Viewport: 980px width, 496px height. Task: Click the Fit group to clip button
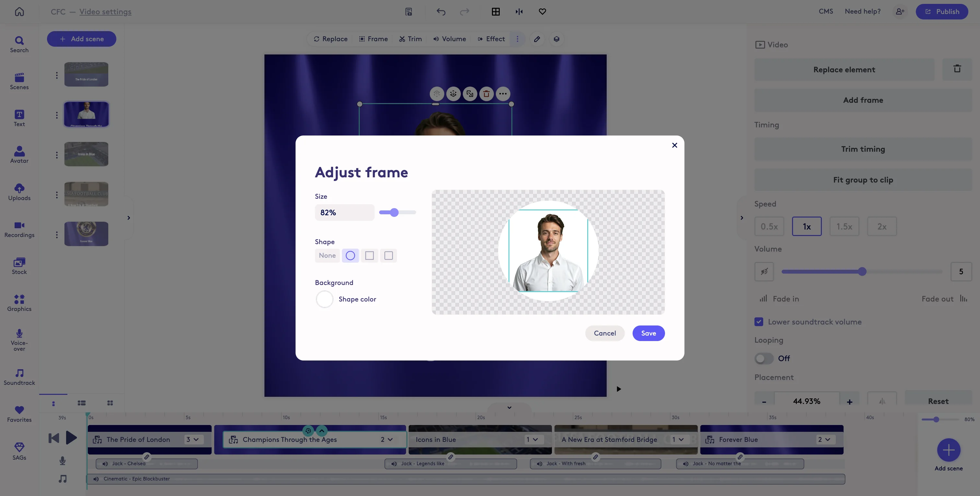[x=862, y=180]
